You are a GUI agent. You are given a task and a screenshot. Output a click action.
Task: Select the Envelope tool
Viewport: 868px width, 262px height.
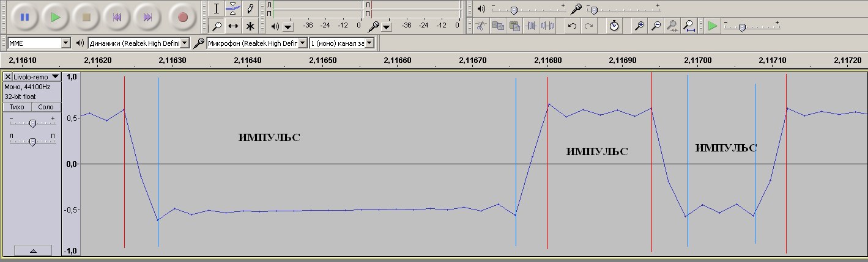pos(233,9)
